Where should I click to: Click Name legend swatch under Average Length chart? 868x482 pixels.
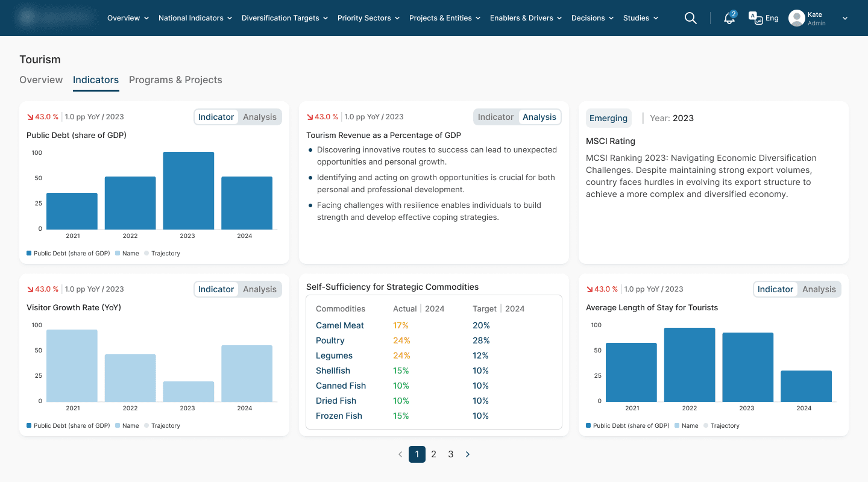coord(677,426)
